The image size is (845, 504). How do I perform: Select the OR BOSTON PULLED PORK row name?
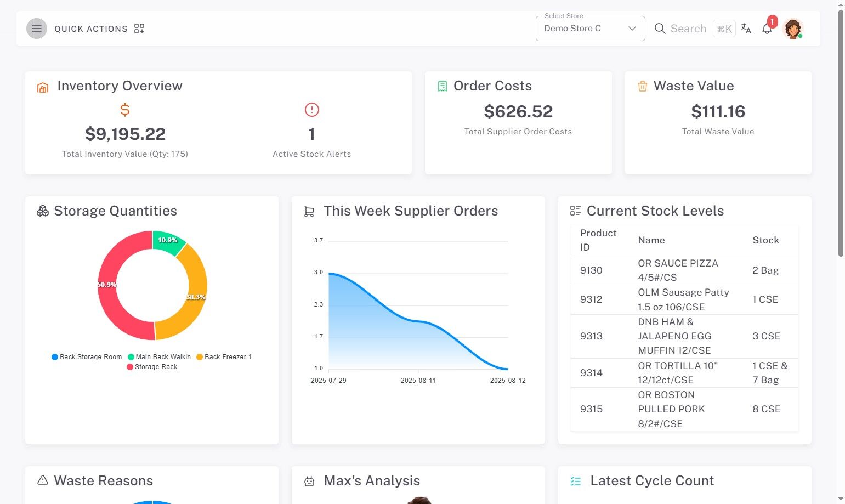(x=671, y=409)
